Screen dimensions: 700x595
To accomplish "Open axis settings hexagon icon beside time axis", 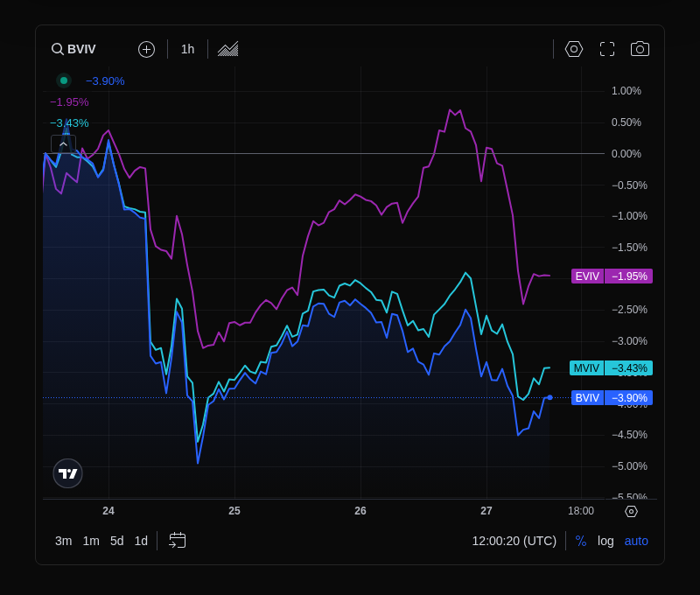I will pyautogui.click(x=631, y=511).
